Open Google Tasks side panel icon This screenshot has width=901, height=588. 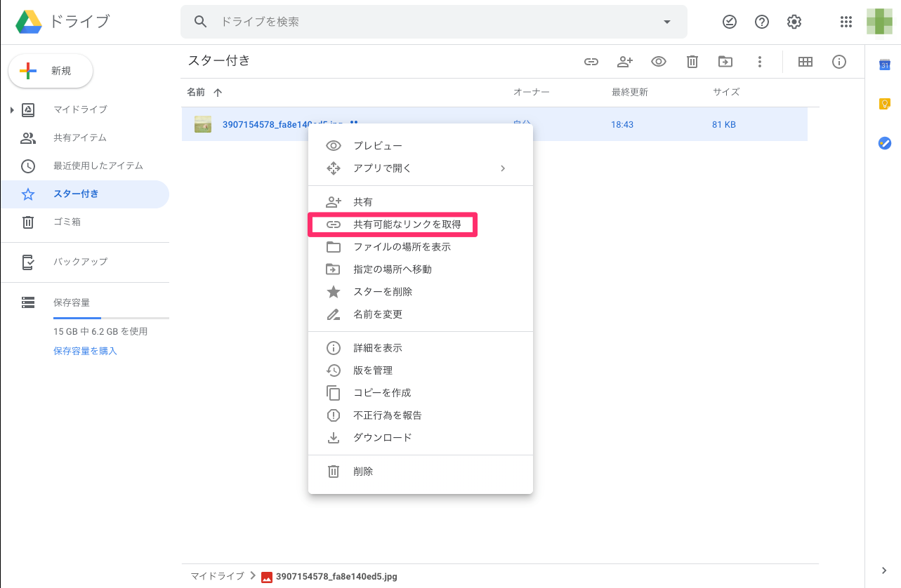click(885, 143)
